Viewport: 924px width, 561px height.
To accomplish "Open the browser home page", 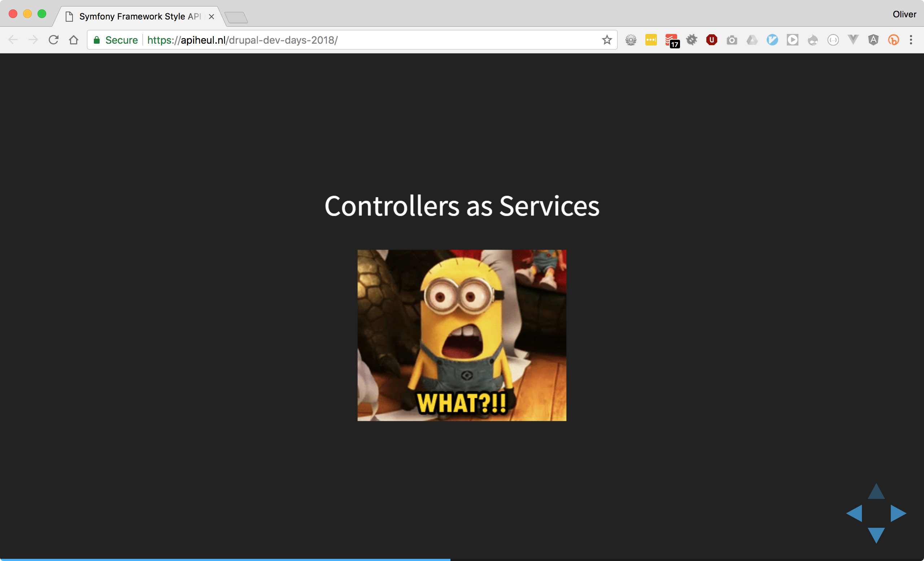I will pyautogui.click(x=74, y=40).
